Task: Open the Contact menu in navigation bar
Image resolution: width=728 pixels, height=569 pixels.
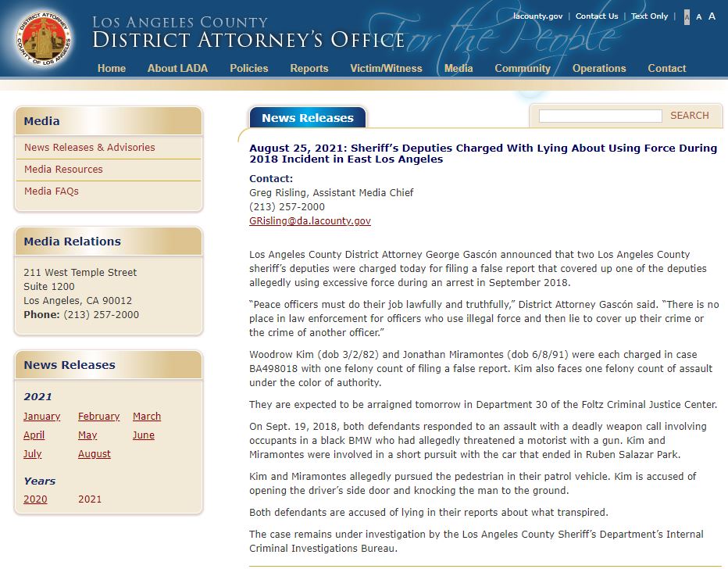Action: point(667,68)
